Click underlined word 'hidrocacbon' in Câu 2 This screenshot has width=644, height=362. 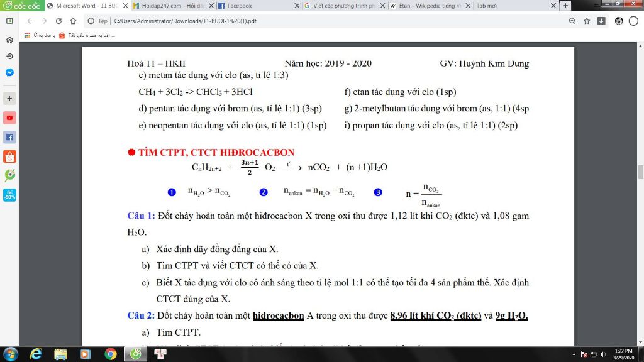tap(278, 315)
